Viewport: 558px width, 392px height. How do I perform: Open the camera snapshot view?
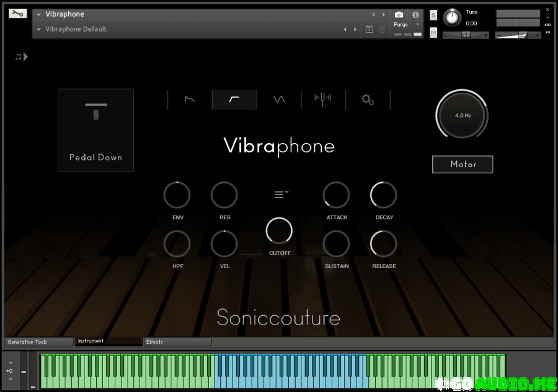(399, 14)
